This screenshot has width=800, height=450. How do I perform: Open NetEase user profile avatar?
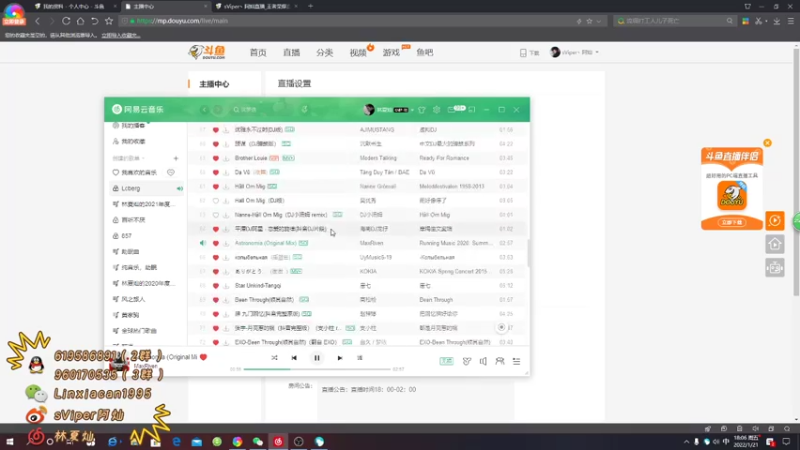[x=369, y=110]
